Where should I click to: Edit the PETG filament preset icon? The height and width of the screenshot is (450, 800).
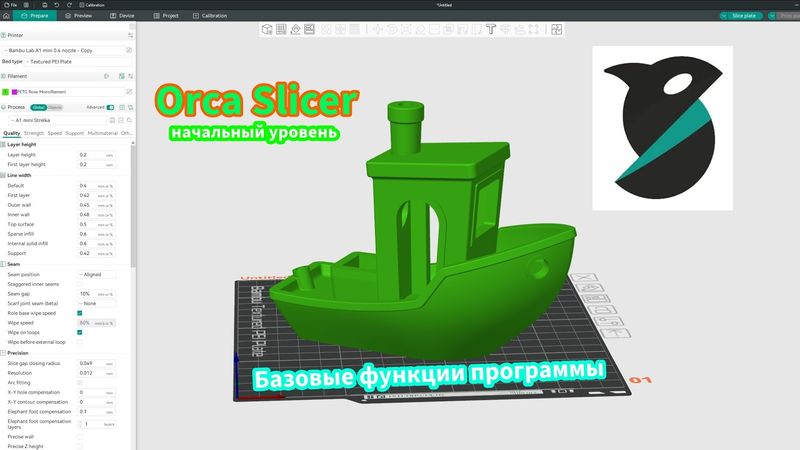pyautogui.click(x=129, y=92)
